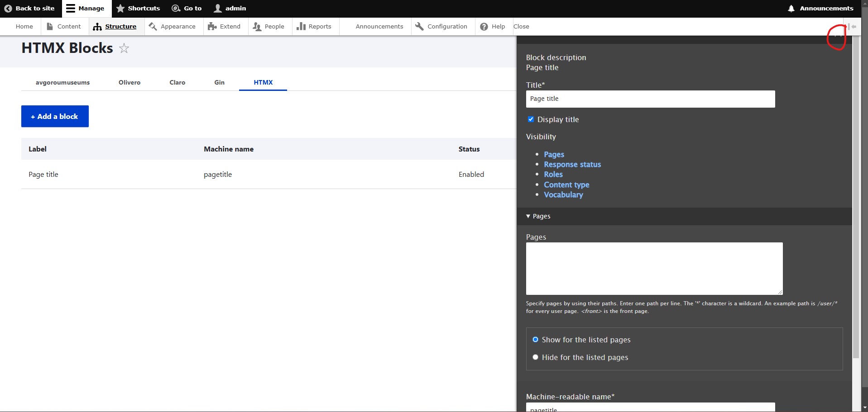The image size is (868, 412).
Task: Open the admin user account icon
Action: click(217, 8)
